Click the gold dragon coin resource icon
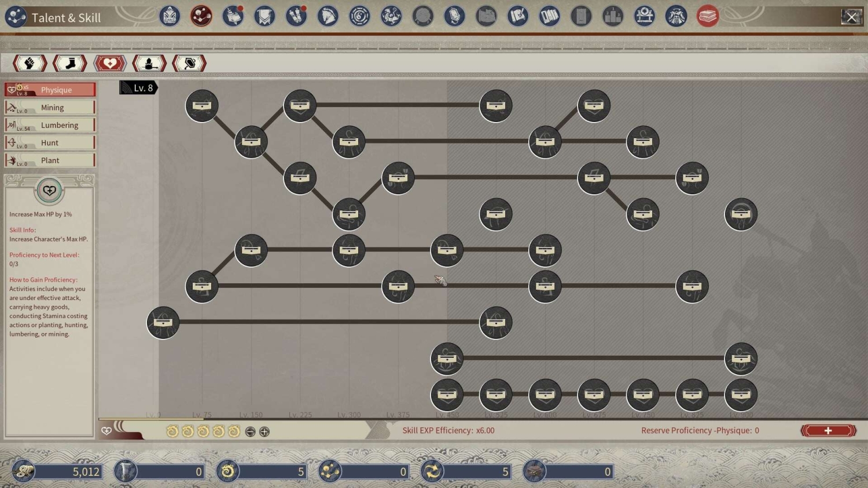Screen dimensions: 868x488 227,471
